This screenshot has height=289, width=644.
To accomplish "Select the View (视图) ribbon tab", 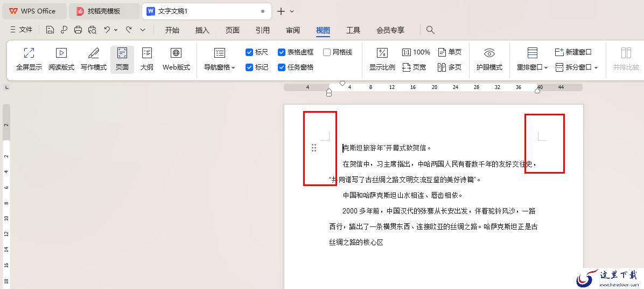I will click(323, 30).
